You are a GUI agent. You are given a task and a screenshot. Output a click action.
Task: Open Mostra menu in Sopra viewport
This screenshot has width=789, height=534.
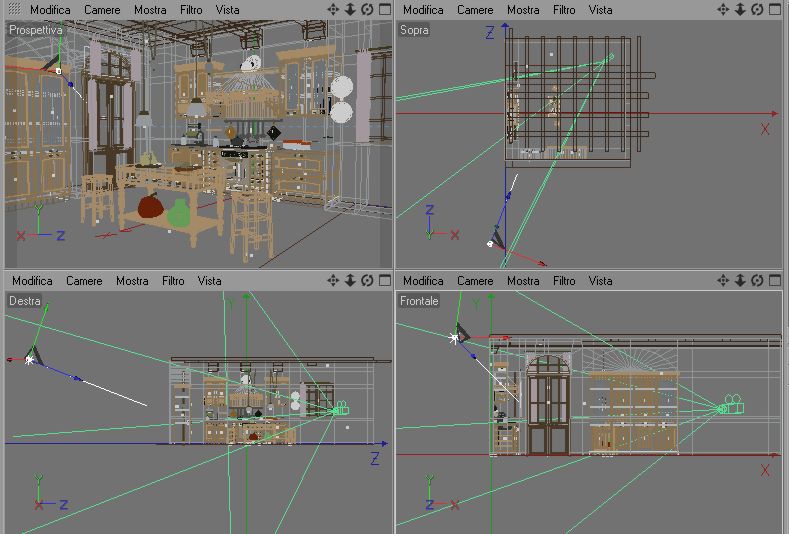523,10
